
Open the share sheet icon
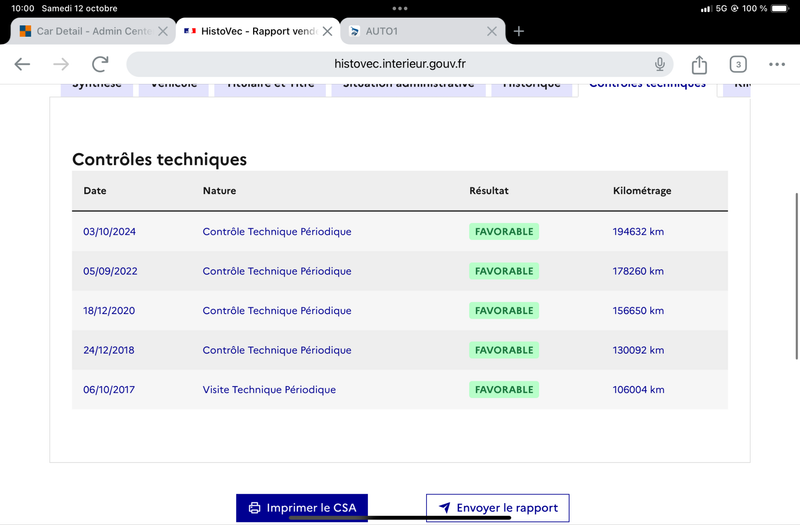tap(699, 64)
